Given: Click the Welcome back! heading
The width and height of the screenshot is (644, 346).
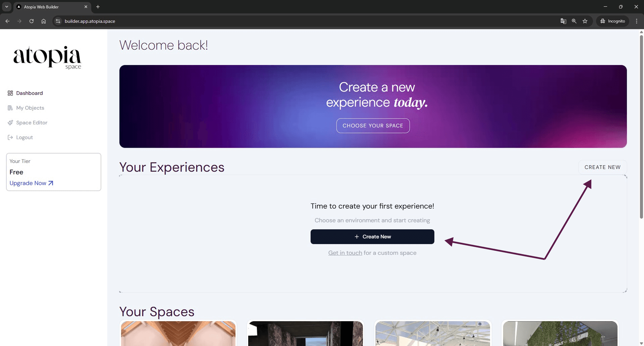Looking at the screenshot, I should click(x=164, y=45).
